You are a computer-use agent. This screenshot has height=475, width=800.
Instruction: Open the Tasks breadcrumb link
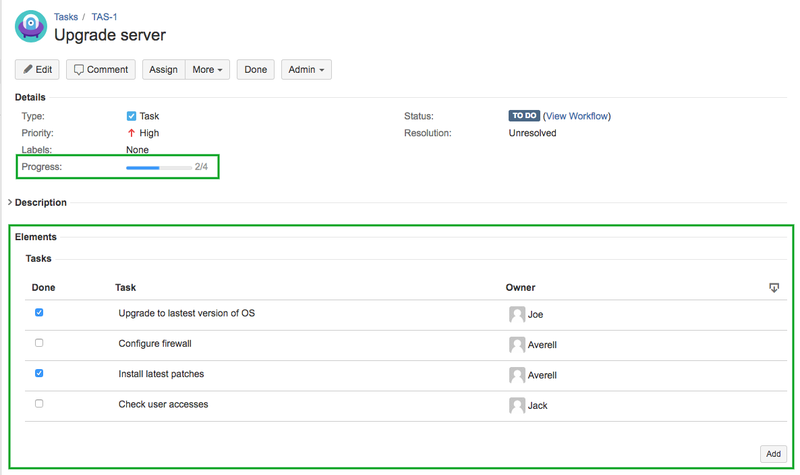pyautogui.click(x=66, y=17)
